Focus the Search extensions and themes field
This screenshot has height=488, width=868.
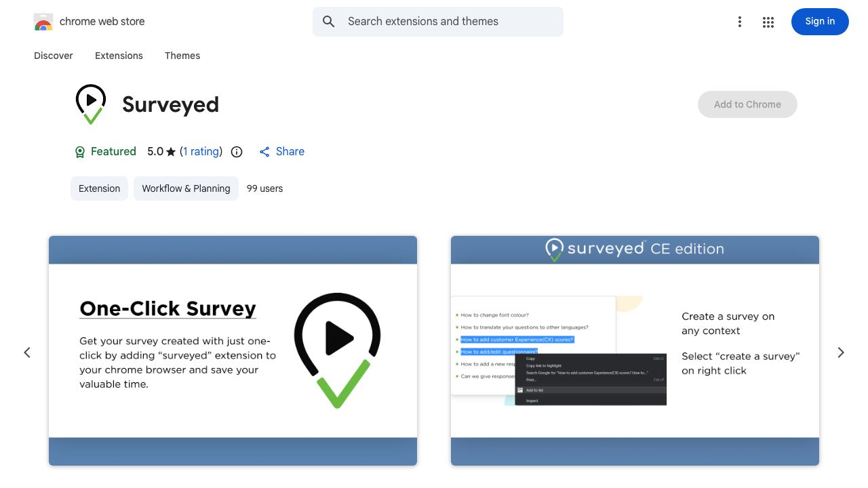tap(438, 22)
